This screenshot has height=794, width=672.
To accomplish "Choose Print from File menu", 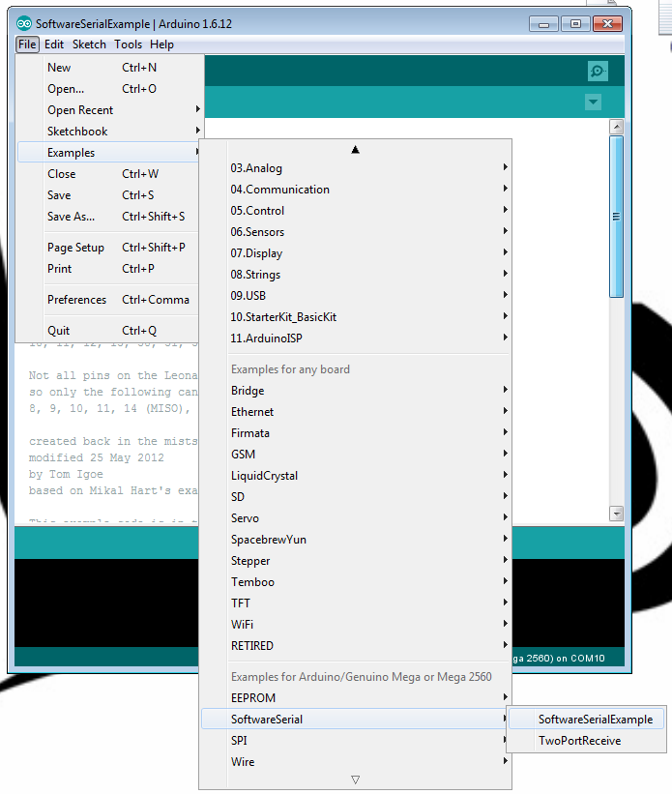I will 109,269.
